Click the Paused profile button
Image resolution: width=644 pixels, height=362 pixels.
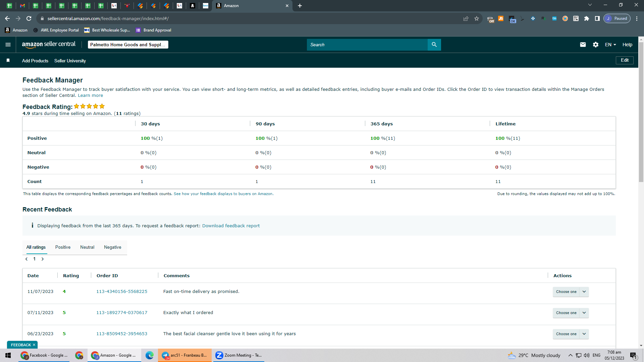click(x=617, y=18)
